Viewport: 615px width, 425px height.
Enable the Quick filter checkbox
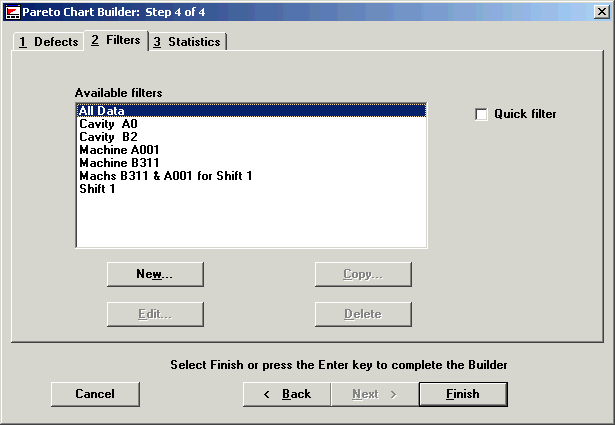482,114
